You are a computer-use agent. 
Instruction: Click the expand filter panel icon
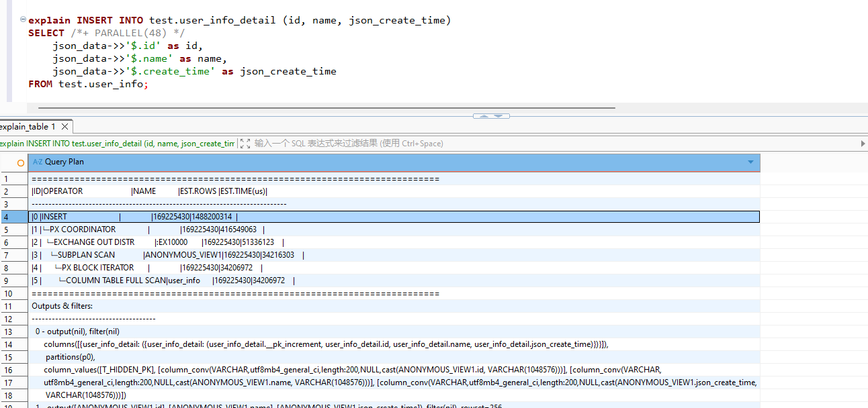pyautogui.click(x=245, y=144)
